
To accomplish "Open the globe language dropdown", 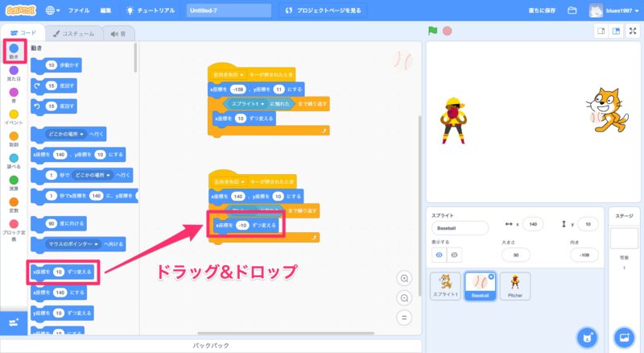I will point(55,10).
